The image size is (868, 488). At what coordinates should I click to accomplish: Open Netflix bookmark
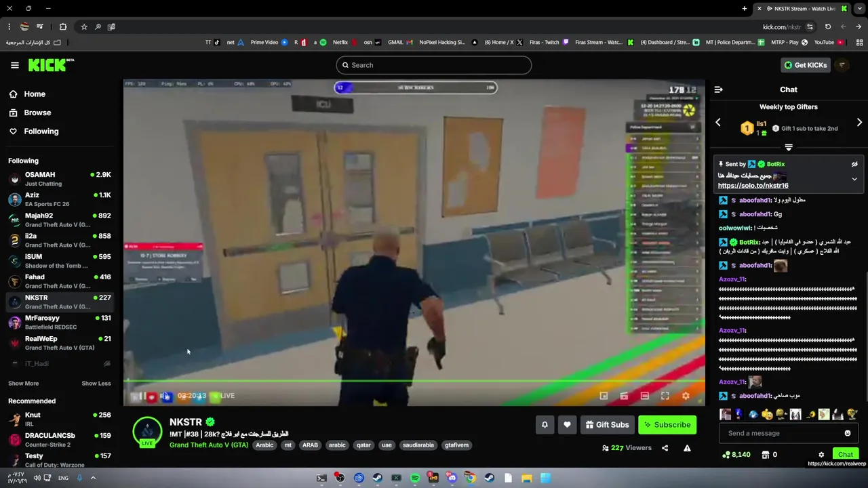(x=344, y=42)
